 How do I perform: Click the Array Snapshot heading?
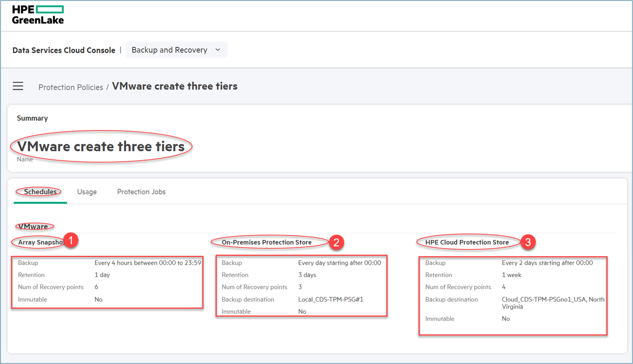pyautogui.click(x=42, y=242)
